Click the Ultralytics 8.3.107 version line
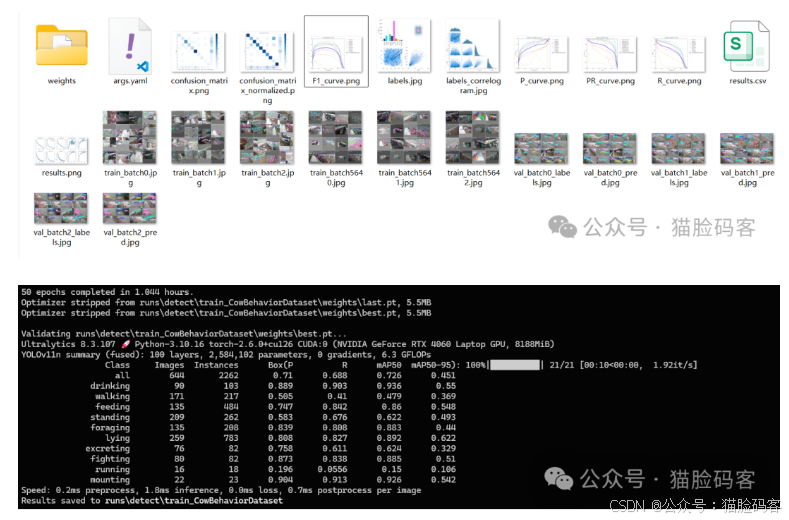Viewport: 789px width, 520px height. (287, 344)
